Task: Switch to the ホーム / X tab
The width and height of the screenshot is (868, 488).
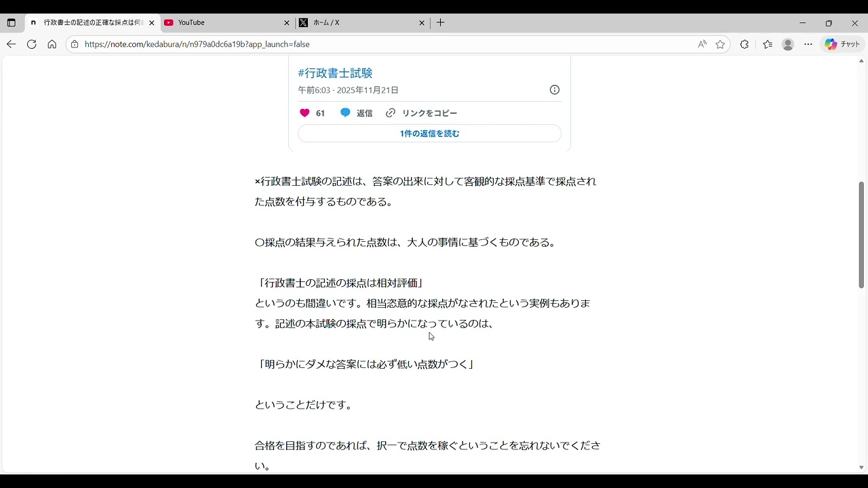Action: (359, 22)
